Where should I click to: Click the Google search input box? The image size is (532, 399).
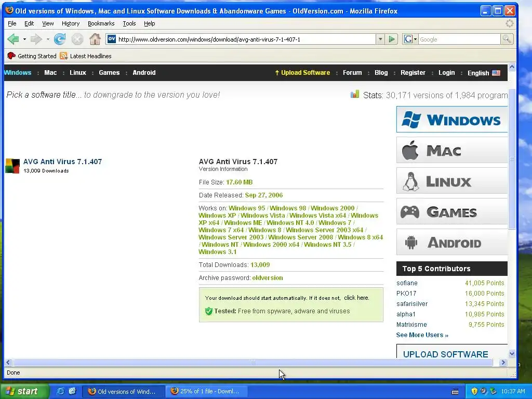pos(459,39)
